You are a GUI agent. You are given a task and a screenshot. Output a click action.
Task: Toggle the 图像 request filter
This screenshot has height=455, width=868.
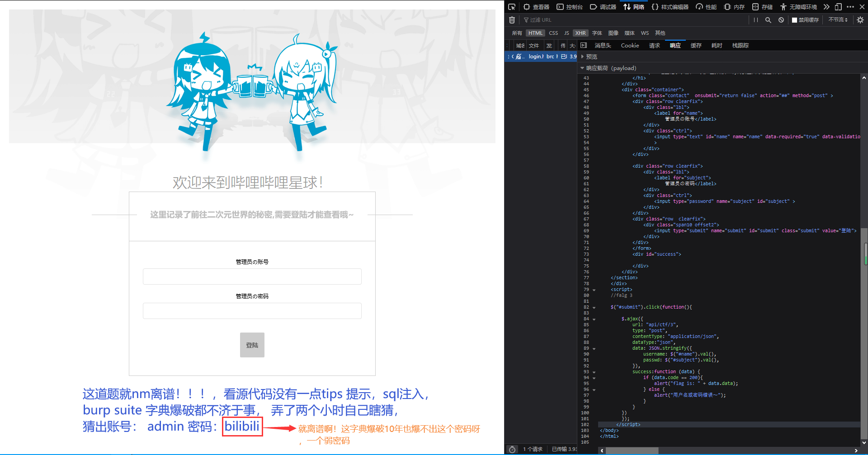pos(613,33)
